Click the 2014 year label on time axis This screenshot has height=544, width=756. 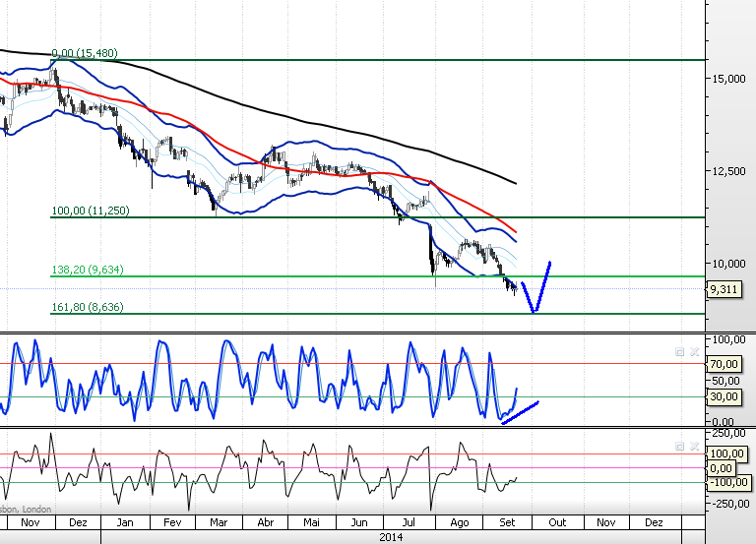pos(391,537)
